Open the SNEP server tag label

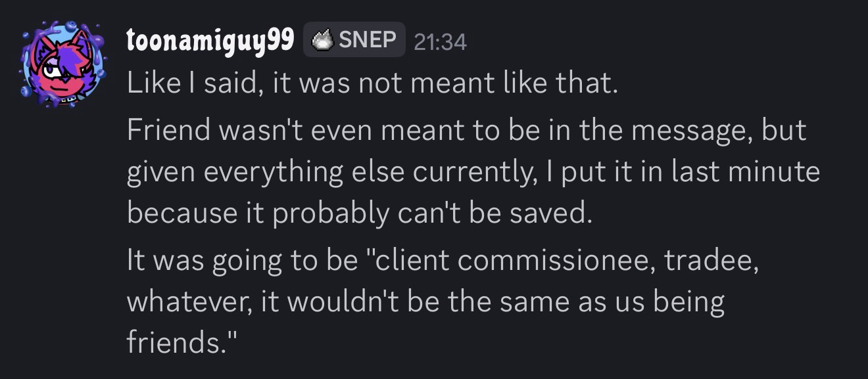coord(367,40)
